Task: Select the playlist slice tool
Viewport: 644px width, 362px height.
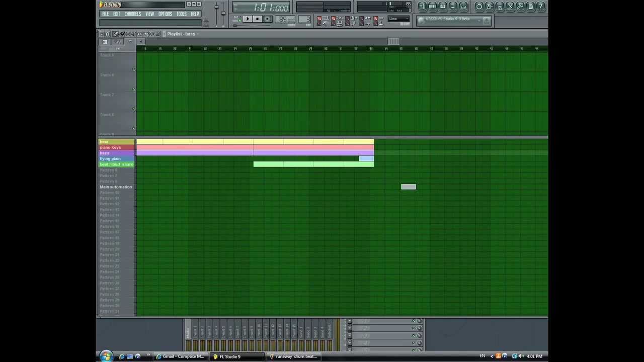Action: (x=146, y=34)
